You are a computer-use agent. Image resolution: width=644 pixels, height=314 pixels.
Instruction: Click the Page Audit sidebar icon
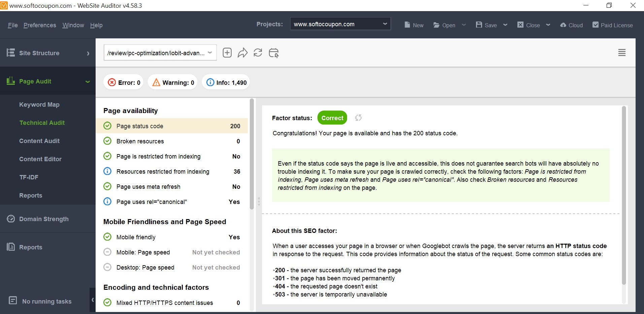point(11,81)
